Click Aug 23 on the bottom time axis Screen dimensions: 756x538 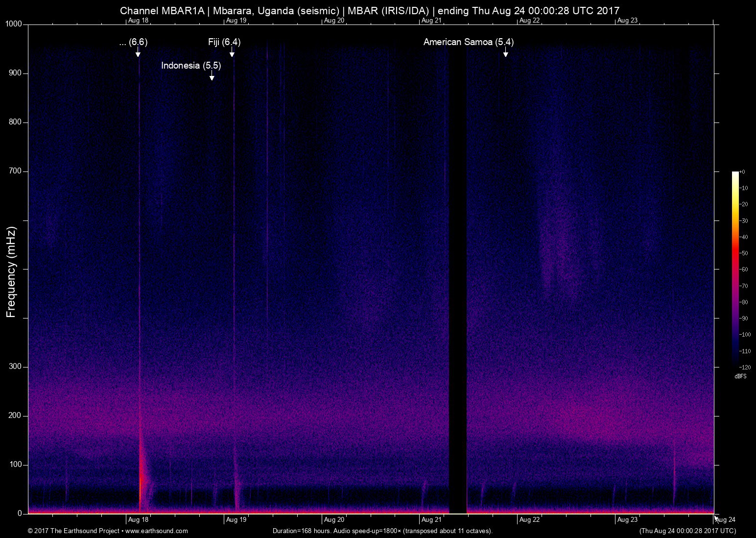click(627, 520)
